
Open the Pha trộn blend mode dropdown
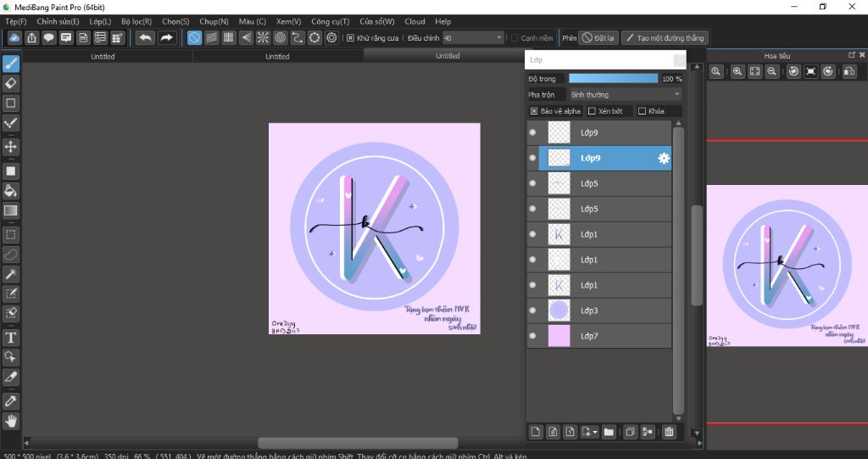(x=625, y=94)
